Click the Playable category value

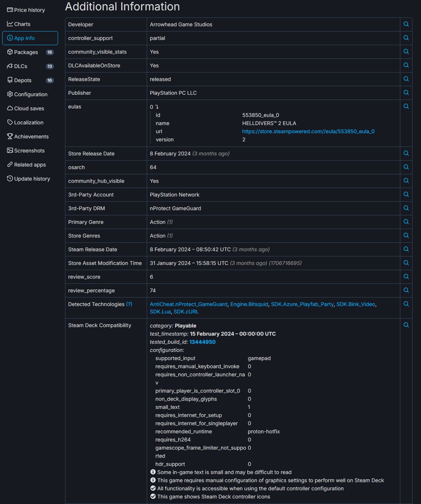186,326
